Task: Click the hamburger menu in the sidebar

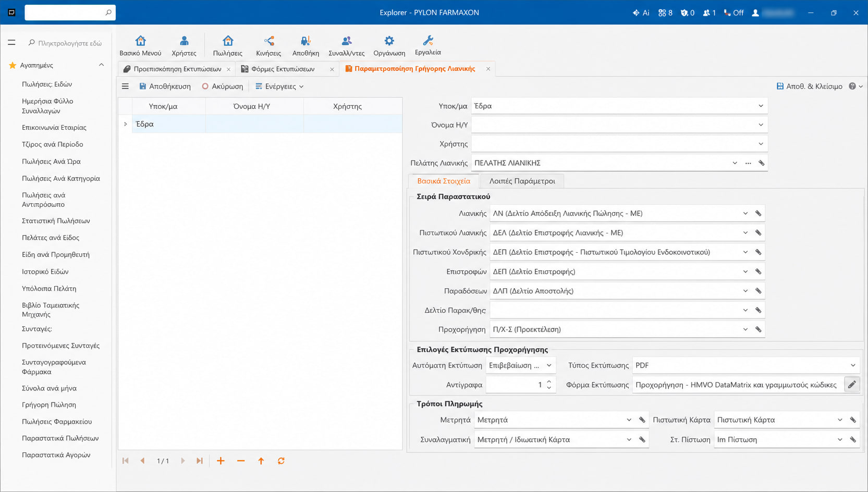Action: tap(11, 43)
